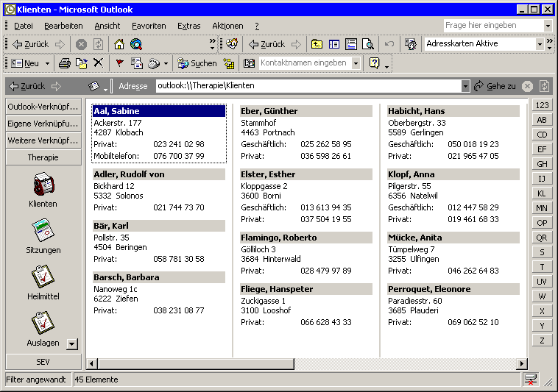Click the Print icon in the toolbar

[65, 63]
